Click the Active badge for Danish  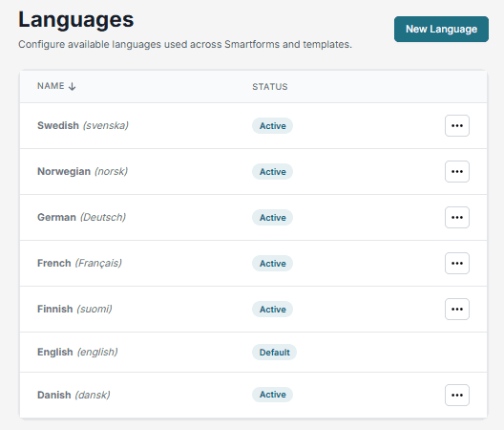click(x=272, y=395)
